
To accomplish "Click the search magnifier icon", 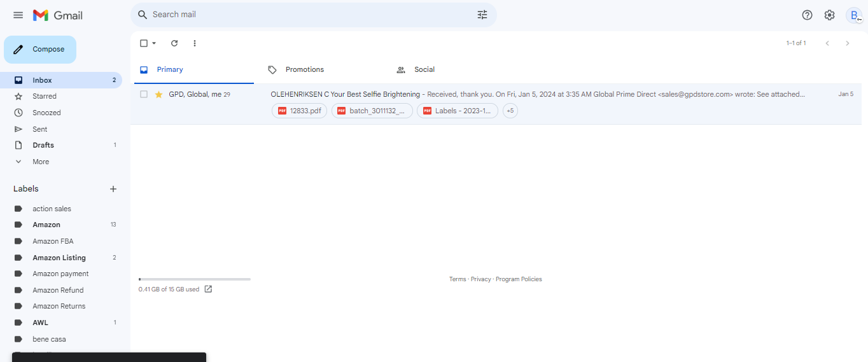I will point(143,15).
